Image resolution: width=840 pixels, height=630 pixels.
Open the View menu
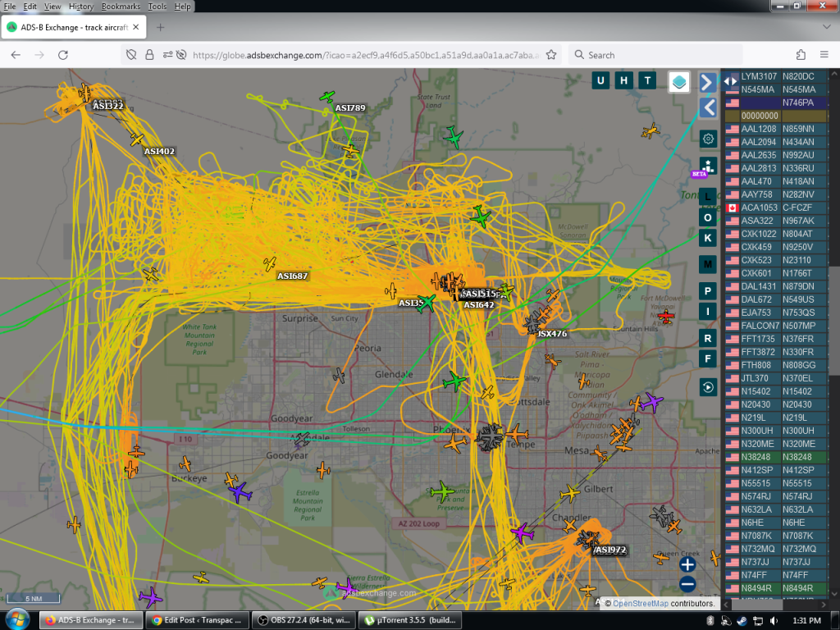coord(52,7)
